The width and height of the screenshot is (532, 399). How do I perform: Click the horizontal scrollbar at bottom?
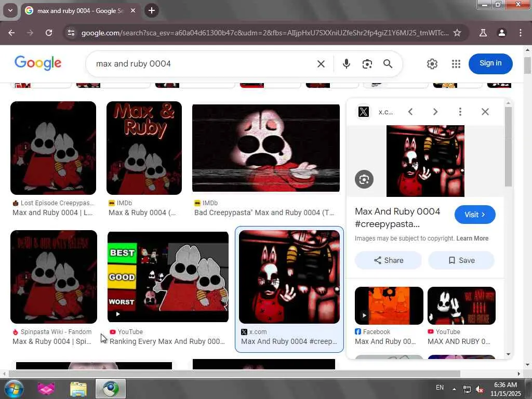[x=234, y=374]
